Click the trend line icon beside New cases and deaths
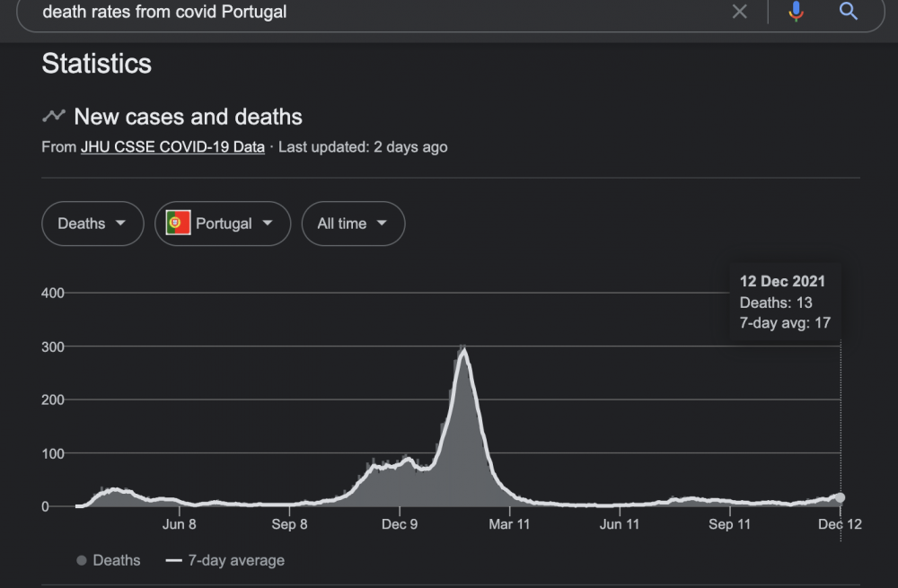Screen dimensions: 898x588 coord(54,117)
